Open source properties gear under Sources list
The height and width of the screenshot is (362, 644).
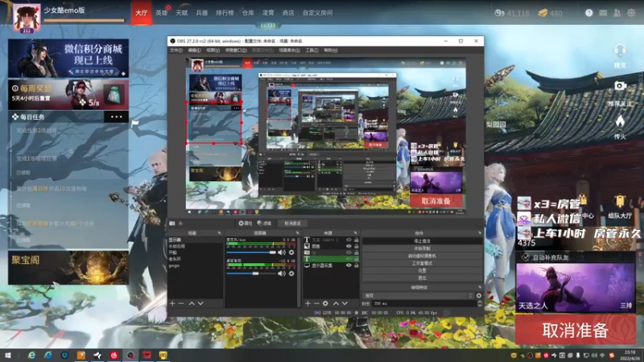325,303
